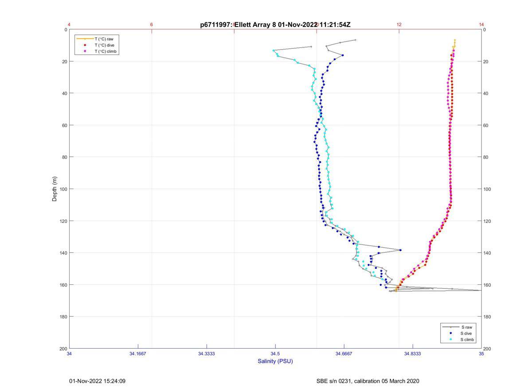Click salinity tick label 34.8333
The image size is (532, 392).
pyautogui.click(x=413, y=353)
